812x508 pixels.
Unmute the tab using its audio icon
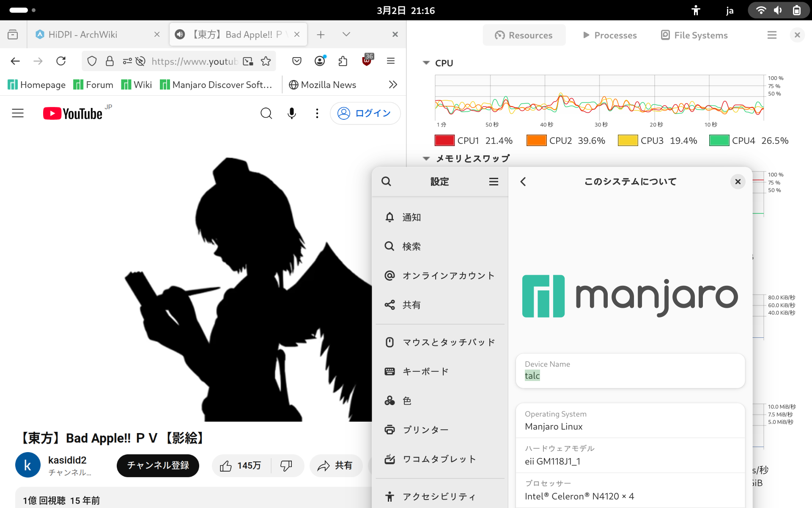pyautogui.click(x=180, y=34)
